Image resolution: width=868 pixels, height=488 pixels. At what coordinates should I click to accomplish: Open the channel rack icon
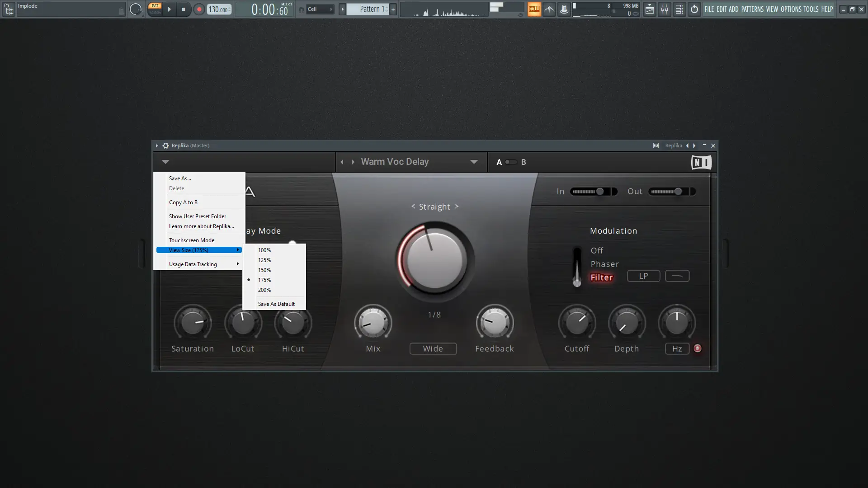click(x=679, y=9)
